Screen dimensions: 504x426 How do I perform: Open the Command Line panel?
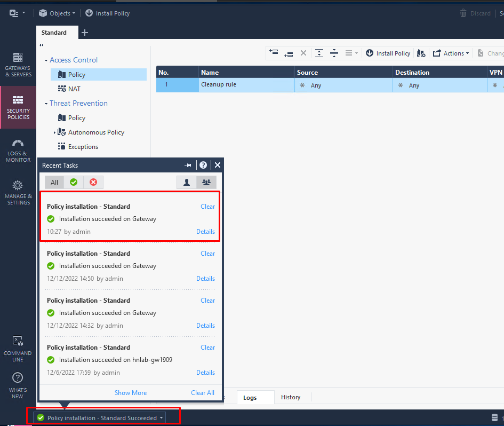[x=18, y=347]
